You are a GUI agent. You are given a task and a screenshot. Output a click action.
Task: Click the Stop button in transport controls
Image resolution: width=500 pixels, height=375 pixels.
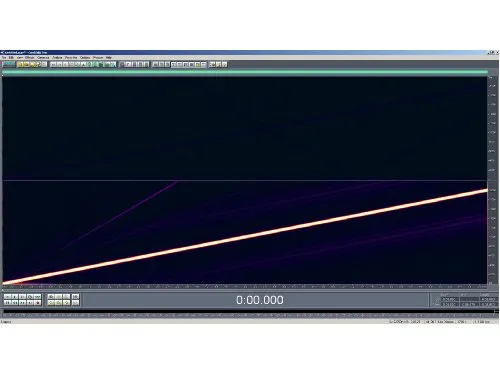7,296
